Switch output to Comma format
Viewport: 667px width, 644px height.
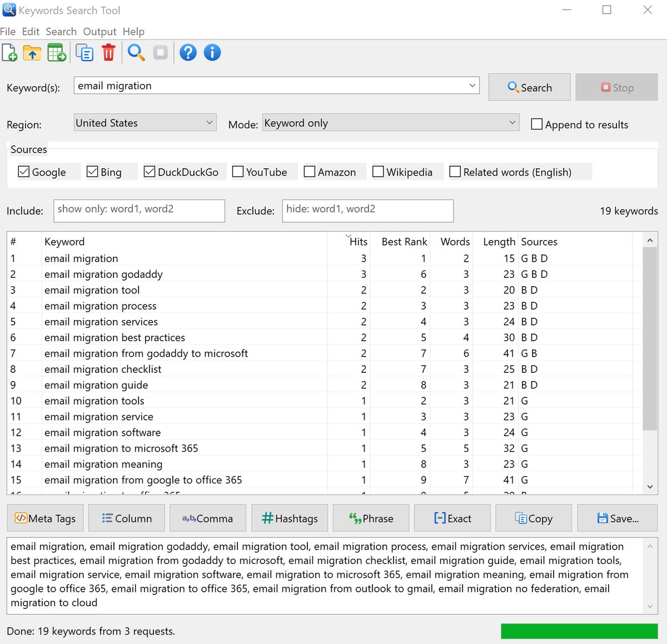(x=208, y=518)
